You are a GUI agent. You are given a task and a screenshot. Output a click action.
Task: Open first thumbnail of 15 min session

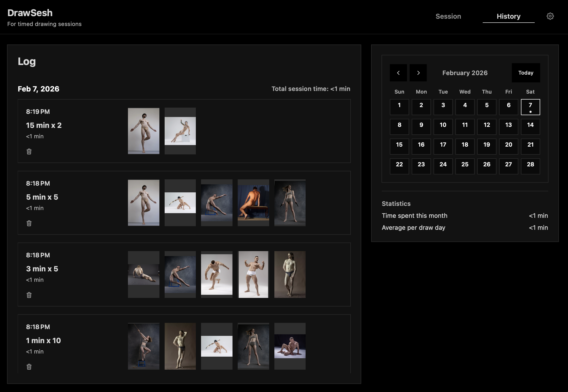[x=144, y=131]
